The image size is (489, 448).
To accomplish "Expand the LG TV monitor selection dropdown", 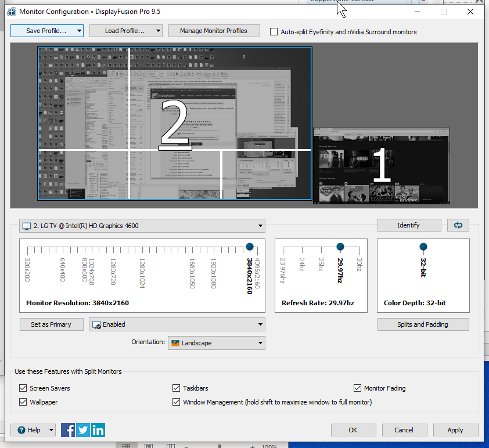I will click(x=142, y=226).
